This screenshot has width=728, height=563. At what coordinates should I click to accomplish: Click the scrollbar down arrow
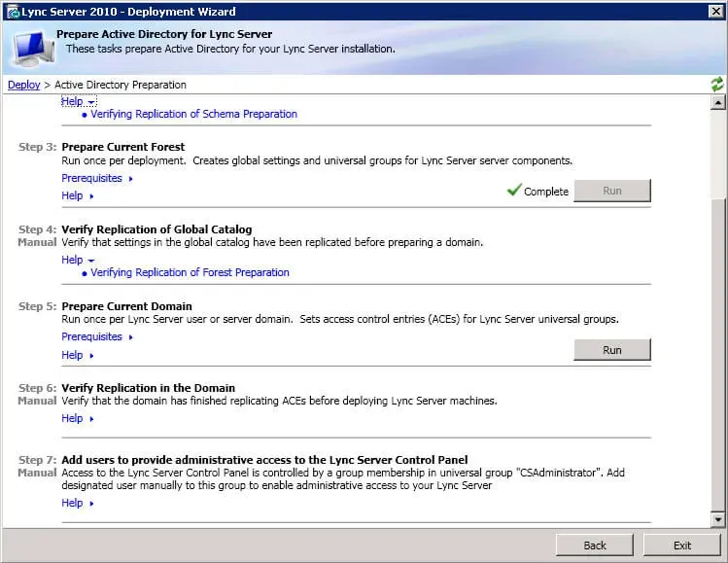point(717,519)
